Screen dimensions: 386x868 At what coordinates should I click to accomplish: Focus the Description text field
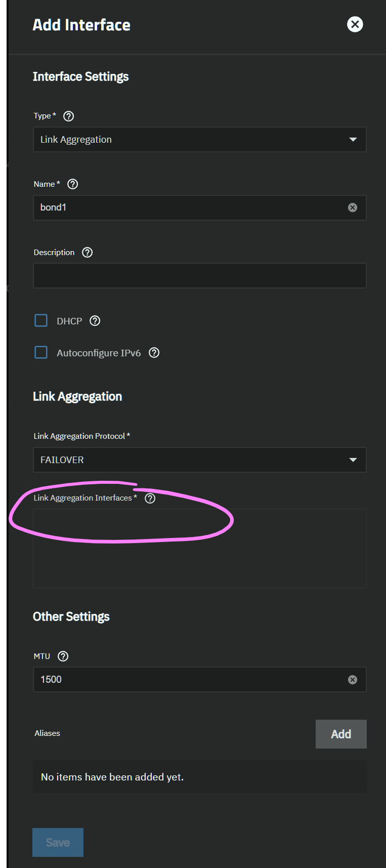200,275
